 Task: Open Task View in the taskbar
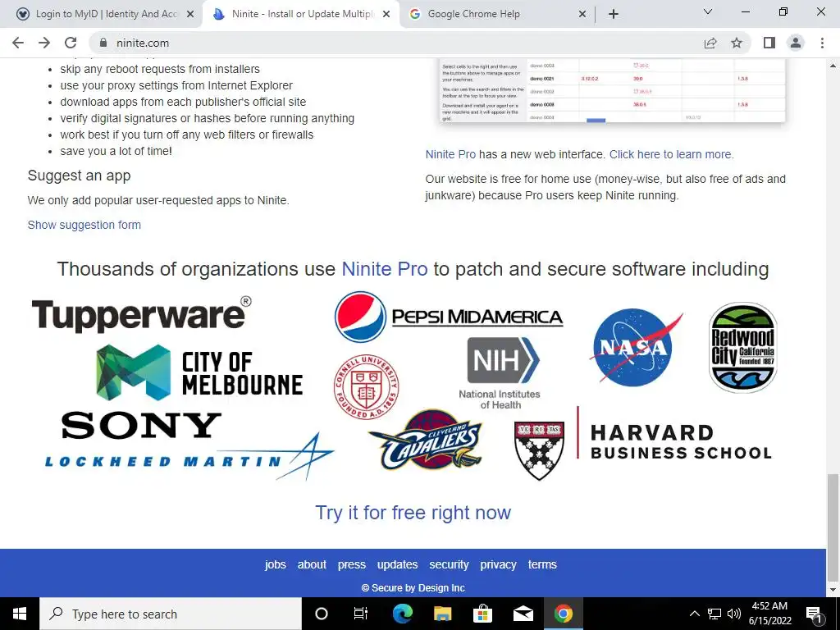point(361,614)
